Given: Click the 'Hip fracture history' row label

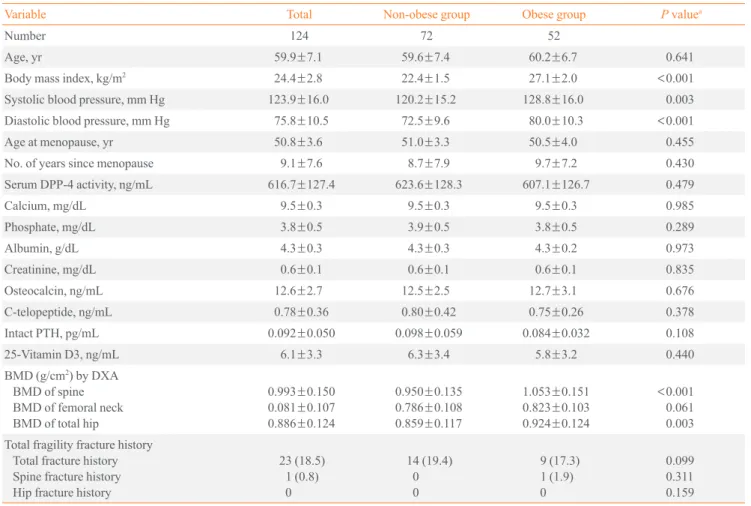Looking at the screenshot, I should click(x=62, y=493).
